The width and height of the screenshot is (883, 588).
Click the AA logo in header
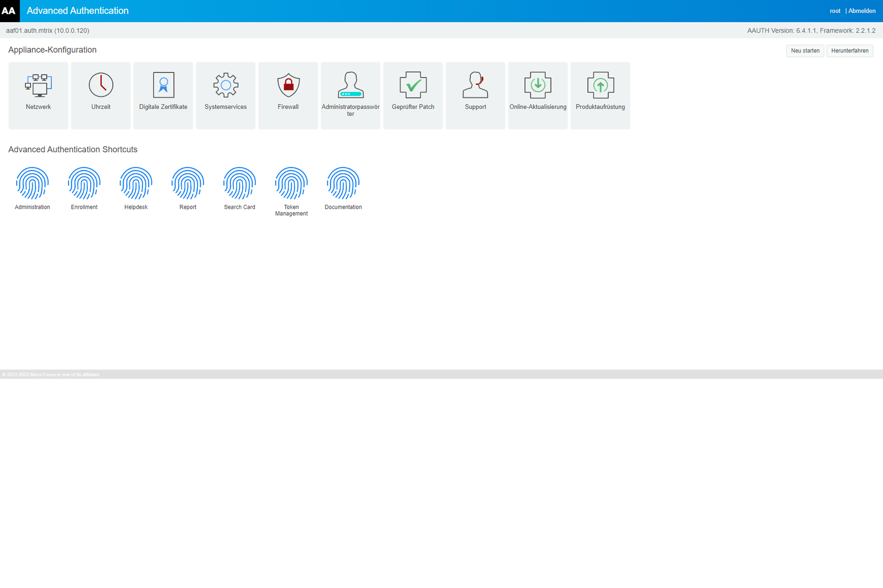[10, 11]
